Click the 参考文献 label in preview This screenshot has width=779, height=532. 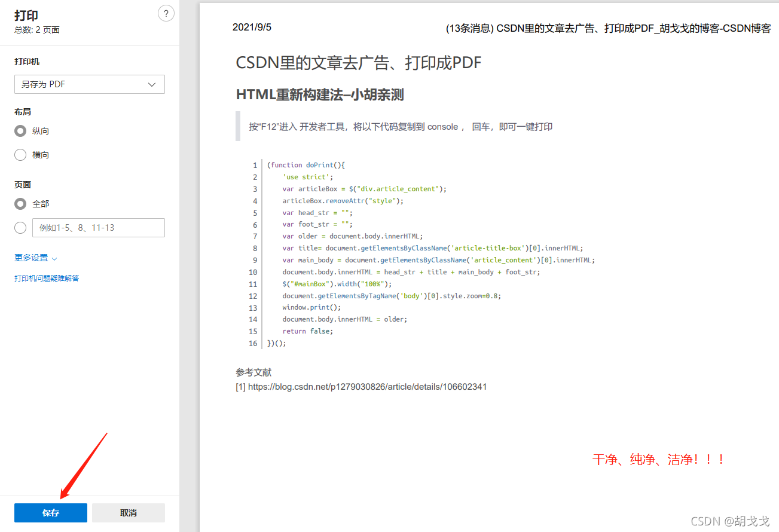(254, 372)
